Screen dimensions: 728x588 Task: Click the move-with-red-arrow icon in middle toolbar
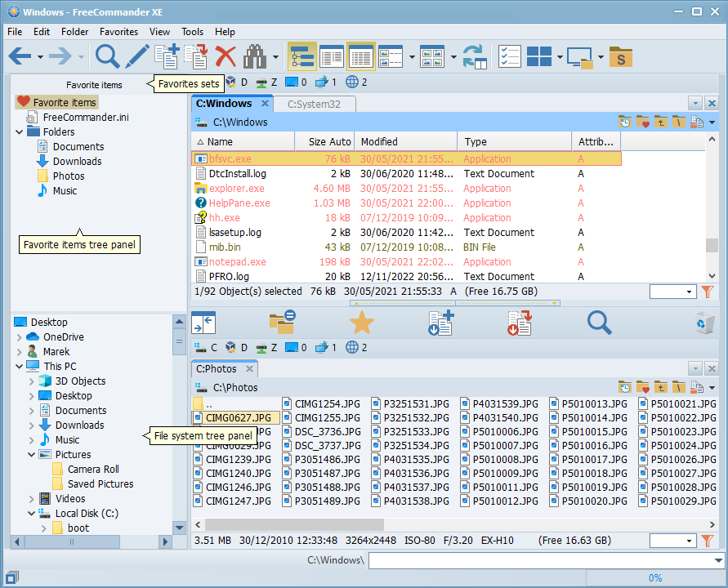(520, 323)
